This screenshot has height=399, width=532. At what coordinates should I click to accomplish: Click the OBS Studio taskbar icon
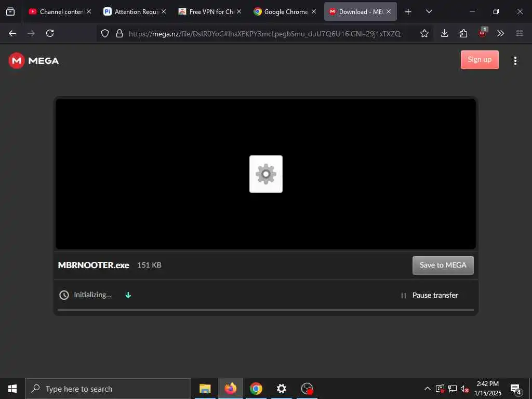[307, 389]
